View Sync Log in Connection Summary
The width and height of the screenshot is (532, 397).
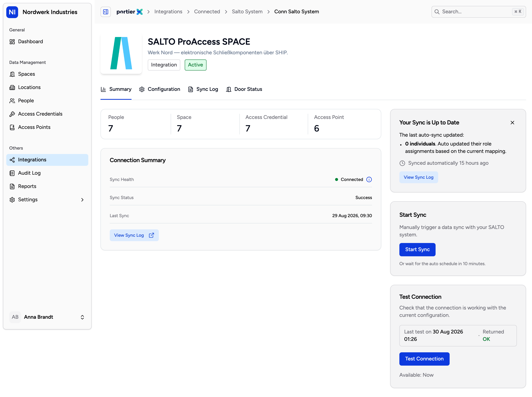(x=134, y=235)
